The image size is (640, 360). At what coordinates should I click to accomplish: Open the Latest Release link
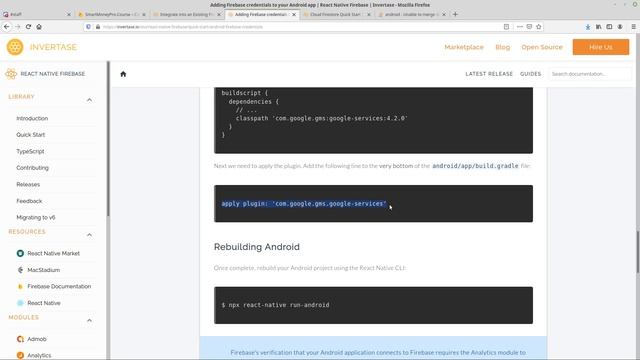click(x=489, y=74)
